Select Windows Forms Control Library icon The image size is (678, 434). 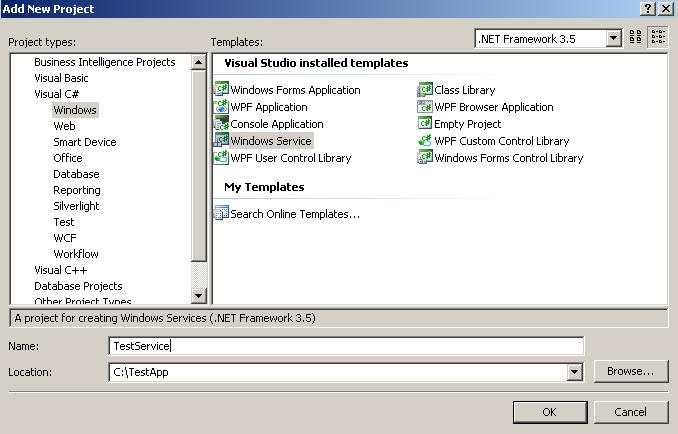click(425, 157)
